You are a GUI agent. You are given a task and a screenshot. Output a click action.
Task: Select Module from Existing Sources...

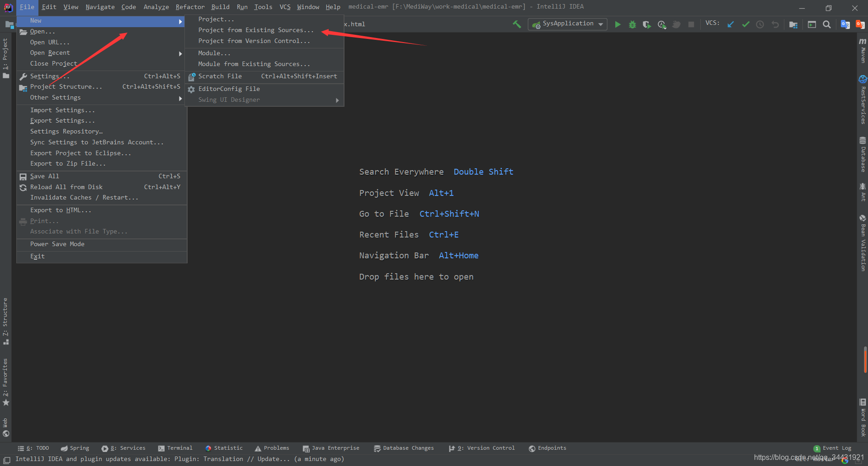coord(264,64)
